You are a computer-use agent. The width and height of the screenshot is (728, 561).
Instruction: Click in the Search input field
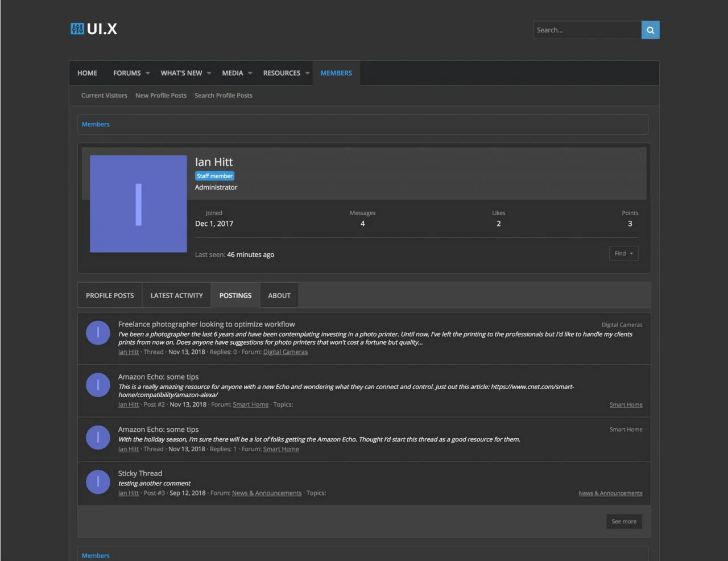point(587,30)
